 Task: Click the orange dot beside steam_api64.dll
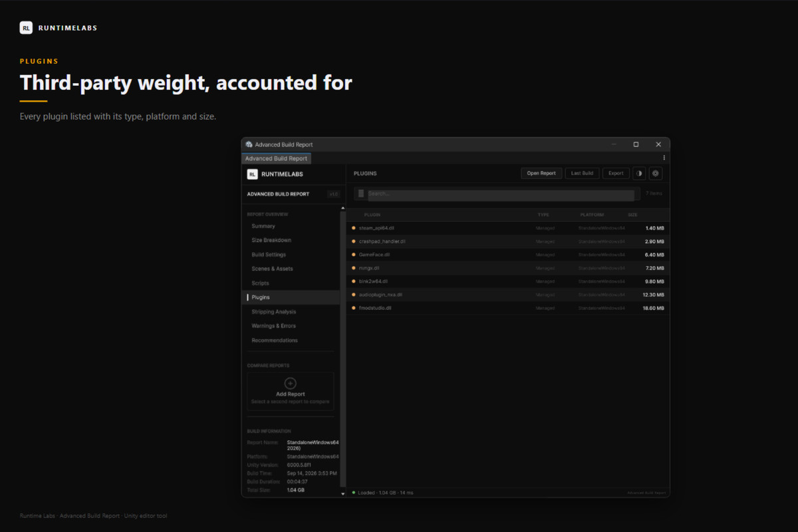[x=354, y=228]
